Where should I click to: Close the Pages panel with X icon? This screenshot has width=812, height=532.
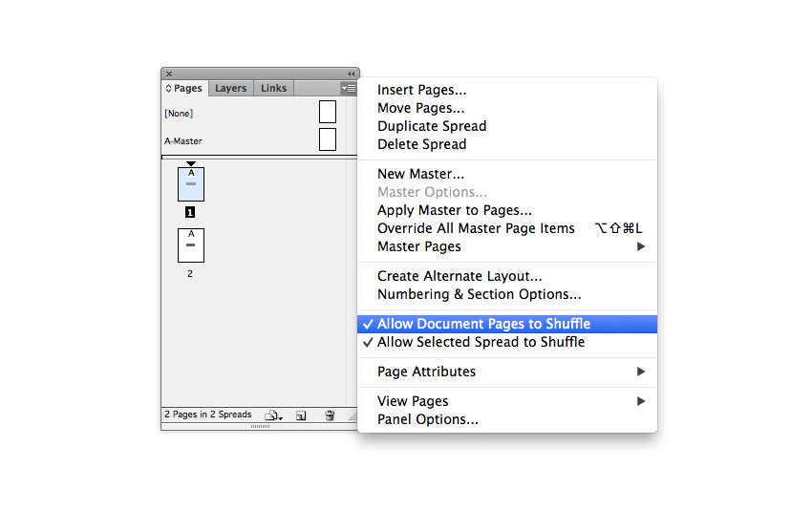click(169, 74)
